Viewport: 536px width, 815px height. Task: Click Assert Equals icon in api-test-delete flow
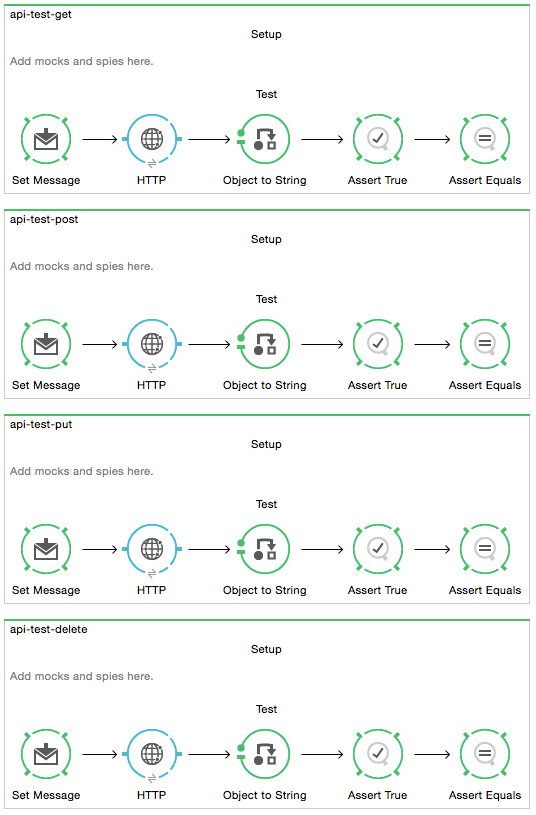tap(485, 754)
